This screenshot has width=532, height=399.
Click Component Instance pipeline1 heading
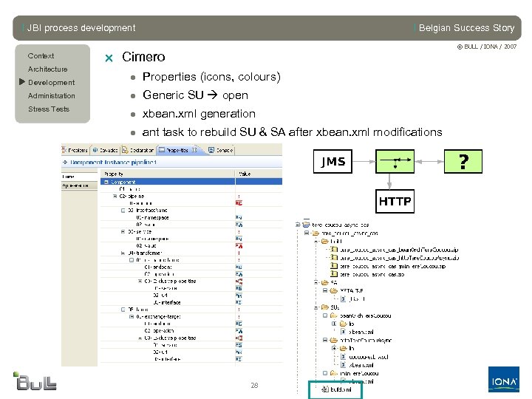point(113,162)
